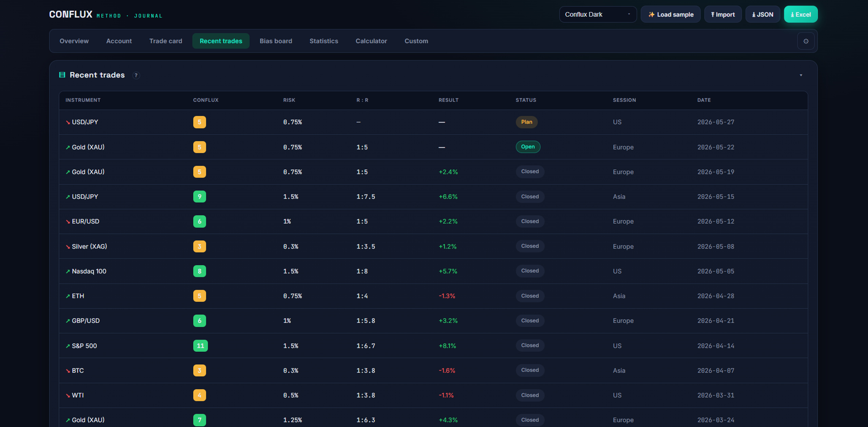Viewport: 868px width, 427px height.
Task: Click the CONFLUX logo title
Action: point(71,14)
